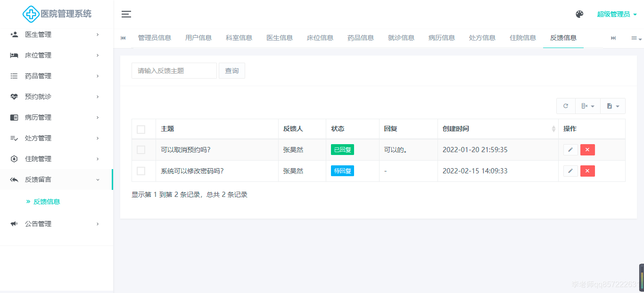This screenshot has height=293, width=644.
Task: Toggle the sidebar hamburger menu icon
Action: tap(126, 14)
